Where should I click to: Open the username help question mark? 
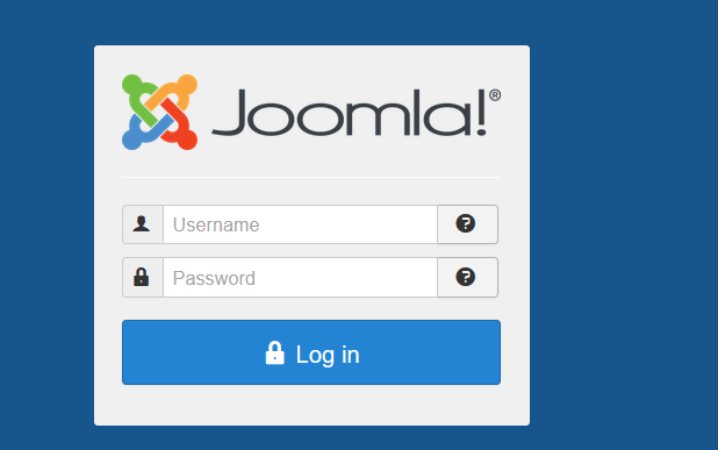[x=465, y=223]
